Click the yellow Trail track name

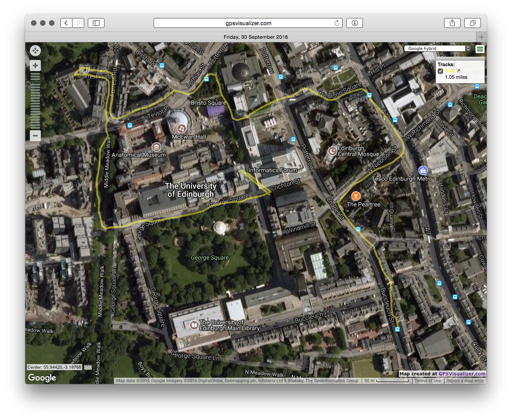point(450,71)
